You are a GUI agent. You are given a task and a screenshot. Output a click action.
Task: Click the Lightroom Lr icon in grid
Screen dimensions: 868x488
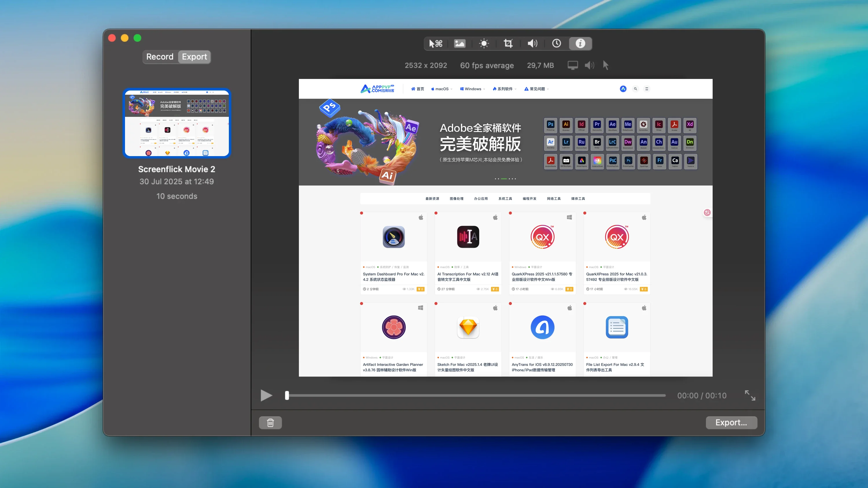(x=566, y=143)
